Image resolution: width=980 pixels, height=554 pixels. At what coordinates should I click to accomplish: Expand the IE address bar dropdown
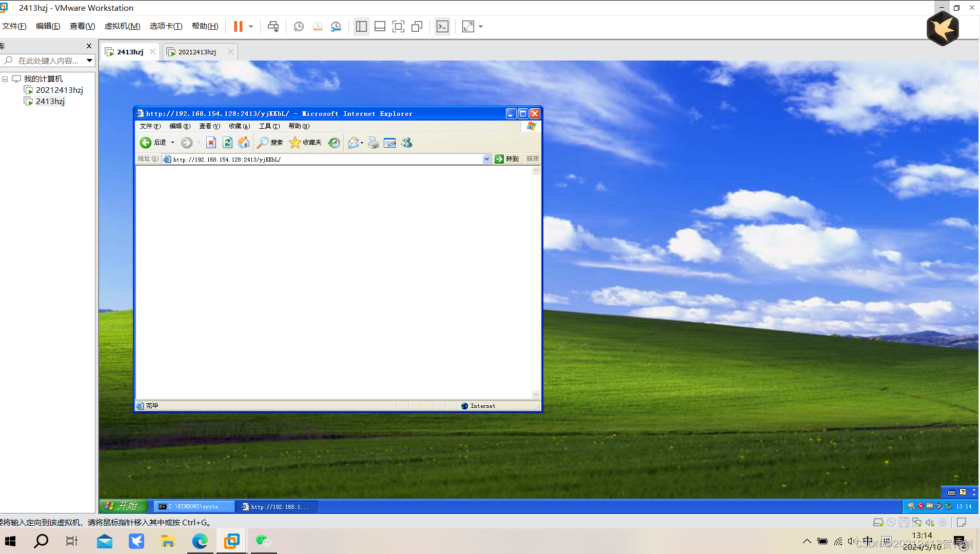tap(486, 160)
